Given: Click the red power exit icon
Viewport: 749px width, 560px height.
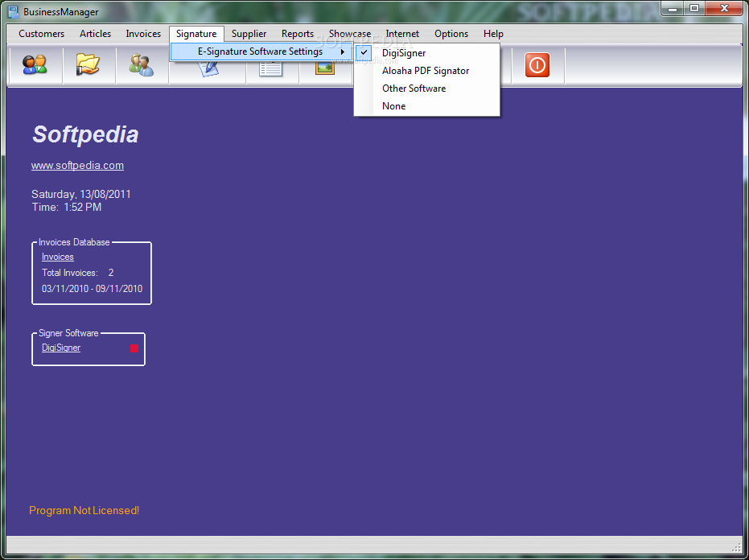Looking at the screenshot, I should (x=537, y=65).
